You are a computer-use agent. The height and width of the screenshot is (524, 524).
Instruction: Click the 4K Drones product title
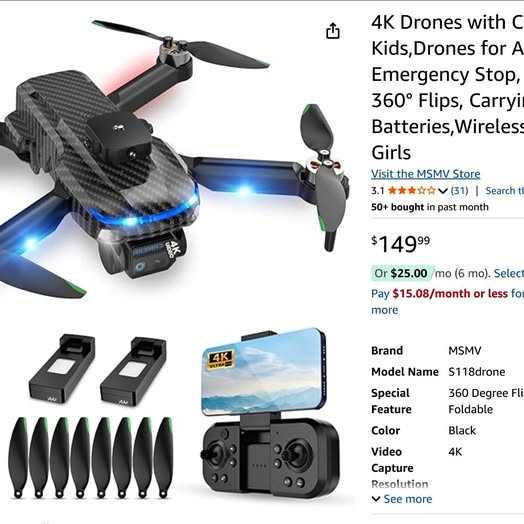coord(447,88)
